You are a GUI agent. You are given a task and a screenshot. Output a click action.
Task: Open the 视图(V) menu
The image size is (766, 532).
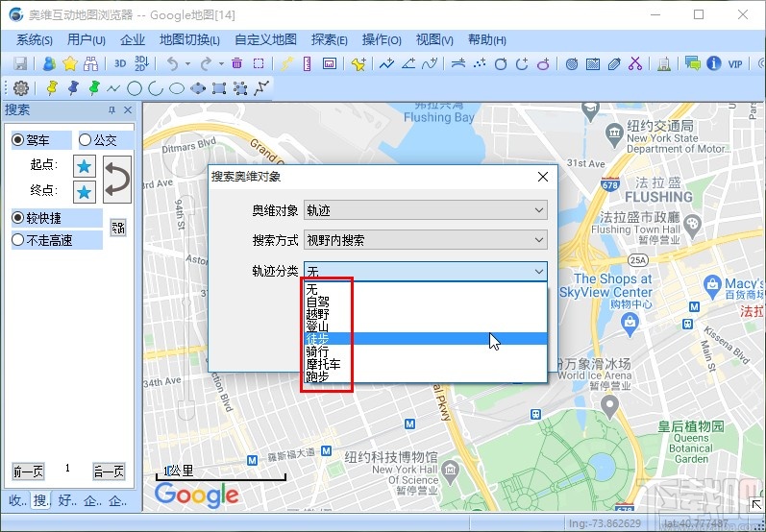coord(434,40)
